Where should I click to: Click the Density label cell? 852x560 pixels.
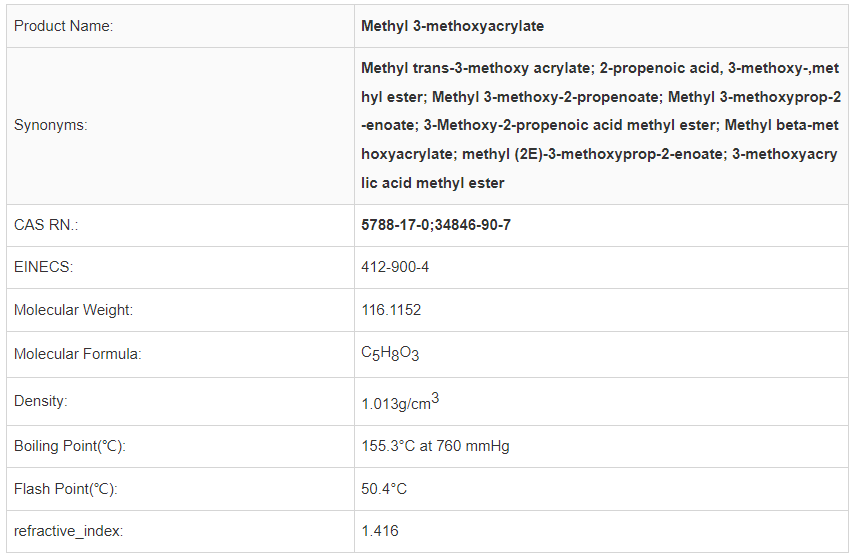click(41, 401)
